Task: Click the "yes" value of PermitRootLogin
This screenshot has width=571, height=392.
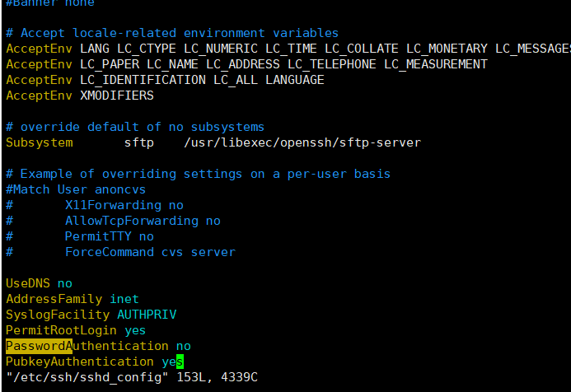Action: (x=134, y=330)
